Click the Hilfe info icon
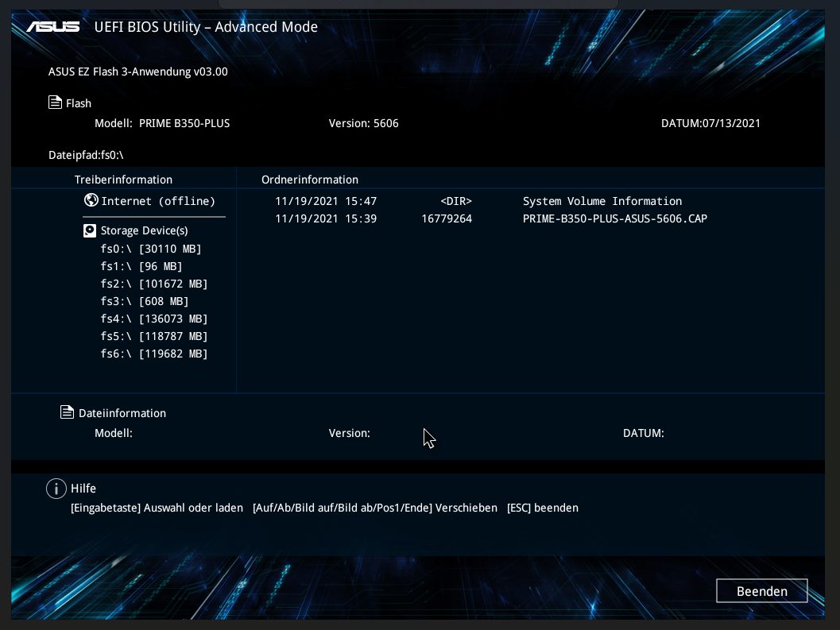 tap(56, 489)
